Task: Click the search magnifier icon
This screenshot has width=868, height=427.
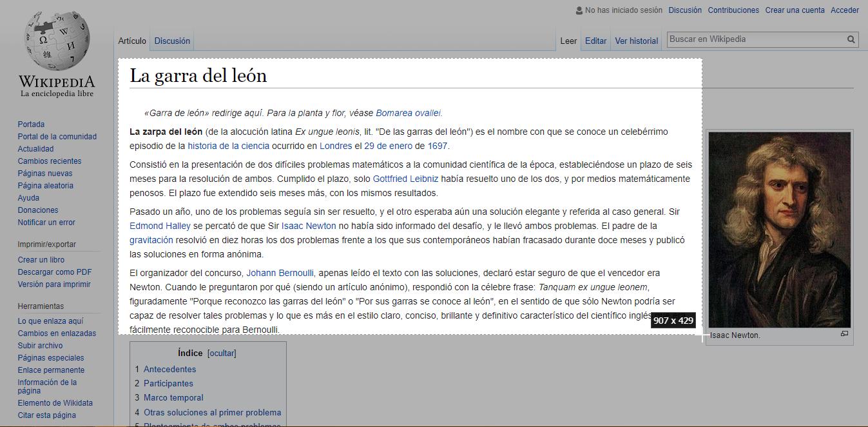Action: click(851, 39)
